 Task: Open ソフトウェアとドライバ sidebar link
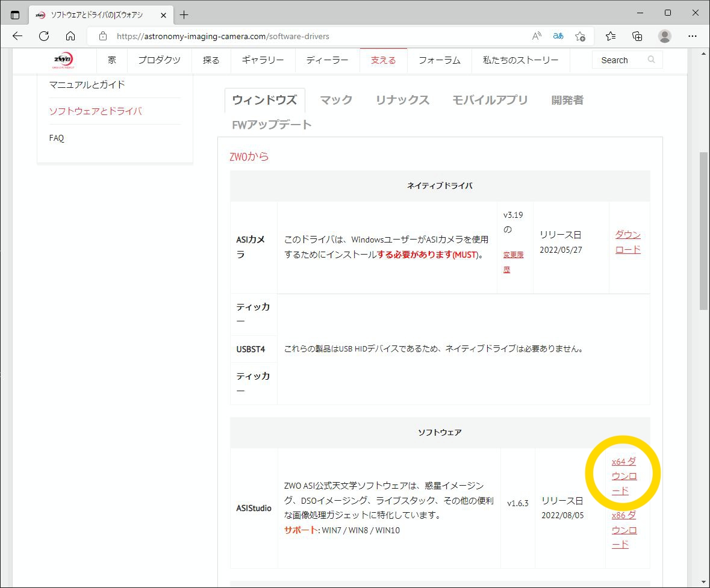point(96,111)
